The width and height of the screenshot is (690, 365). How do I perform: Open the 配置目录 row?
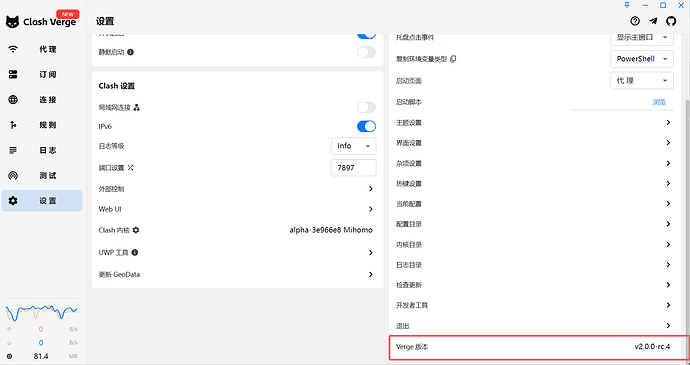click(534, 224)
